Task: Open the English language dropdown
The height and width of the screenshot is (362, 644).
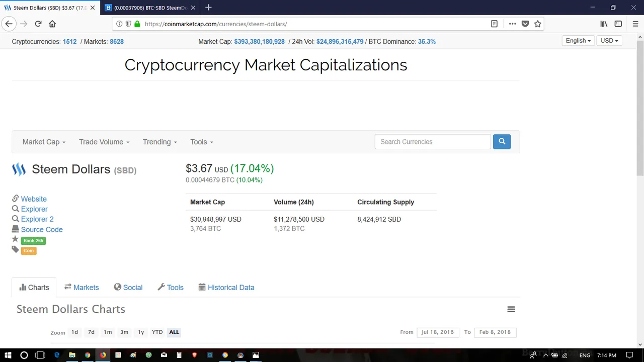Action: 578,41
